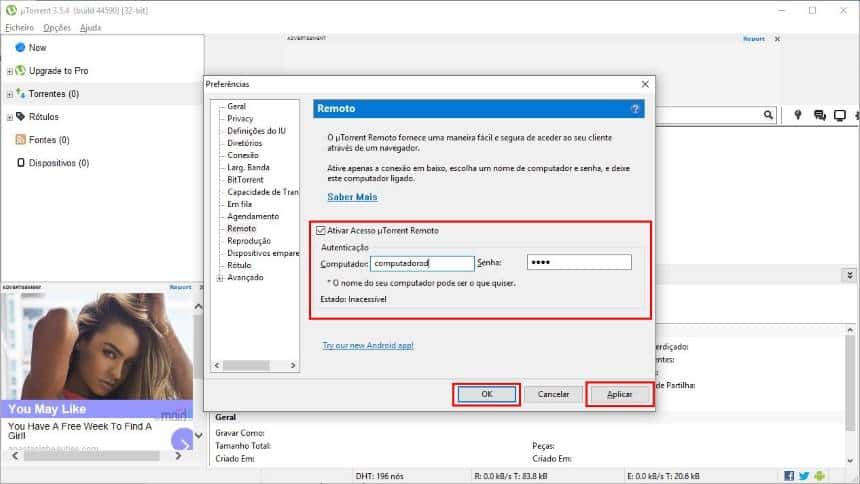This screenshot has width=860, height=484.
Task: Select Larg. Banda category
Action: tap(248, 167)
